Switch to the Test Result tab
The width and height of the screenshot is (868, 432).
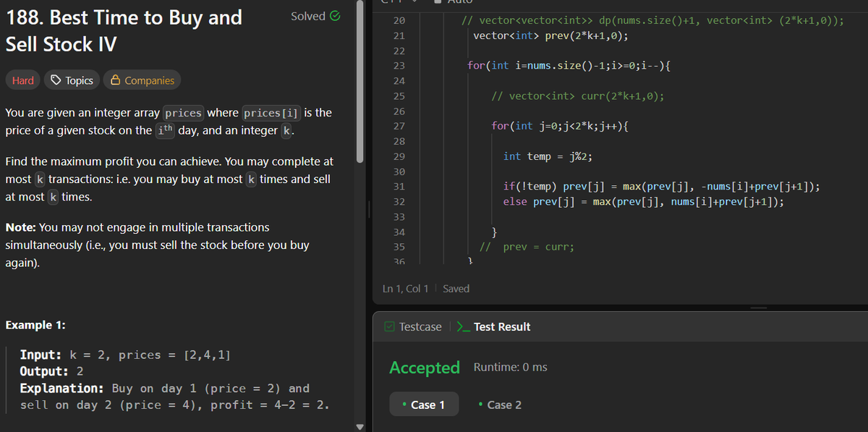point(494,327)
